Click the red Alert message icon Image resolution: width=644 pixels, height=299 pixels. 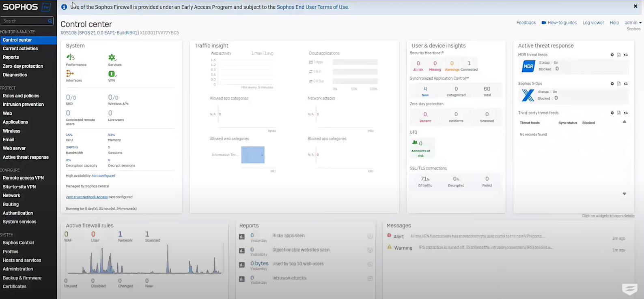pos(389,235)
